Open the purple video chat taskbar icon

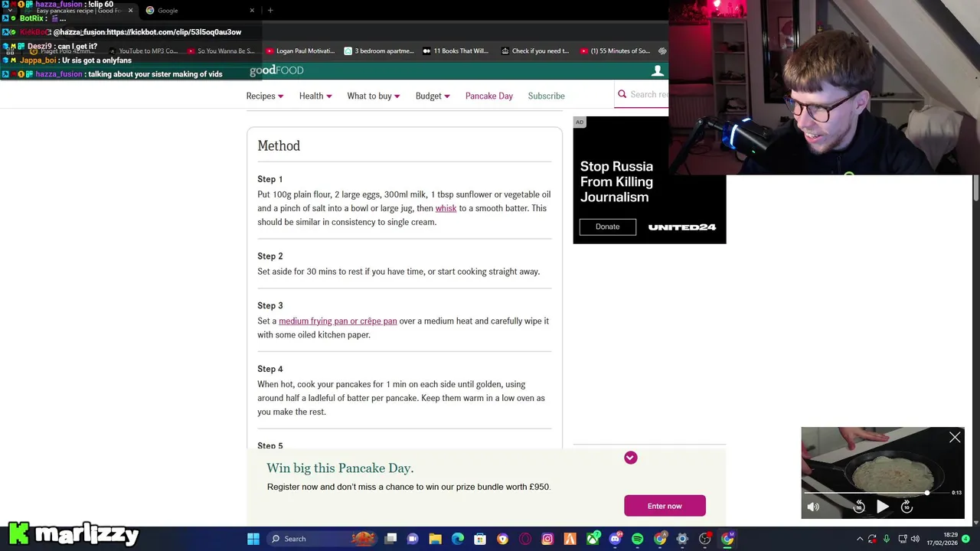[413, 539]
